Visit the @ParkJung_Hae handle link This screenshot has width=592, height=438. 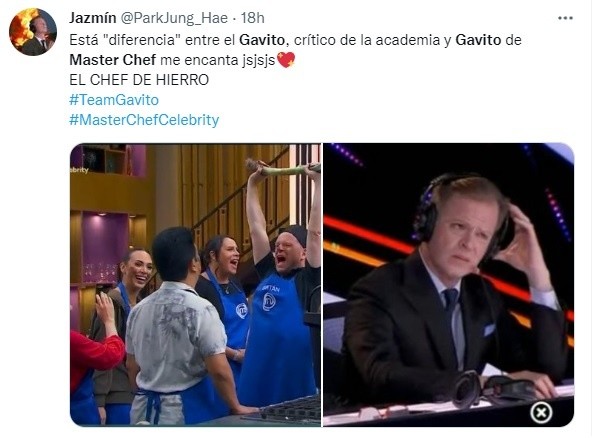[x=174, y=18]
